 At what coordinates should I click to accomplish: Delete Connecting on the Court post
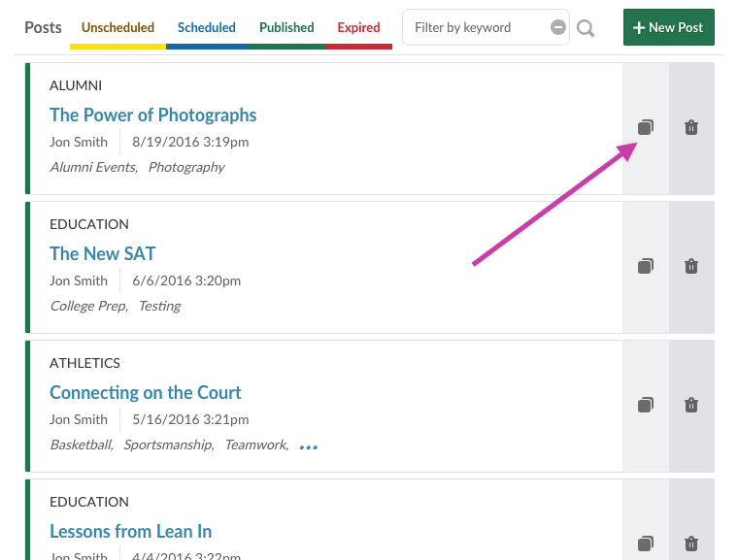pyautogui.click(x=691, y=405)
